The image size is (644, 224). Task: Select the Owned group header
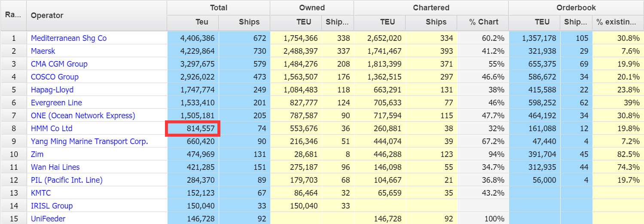[x=312, y=8]
